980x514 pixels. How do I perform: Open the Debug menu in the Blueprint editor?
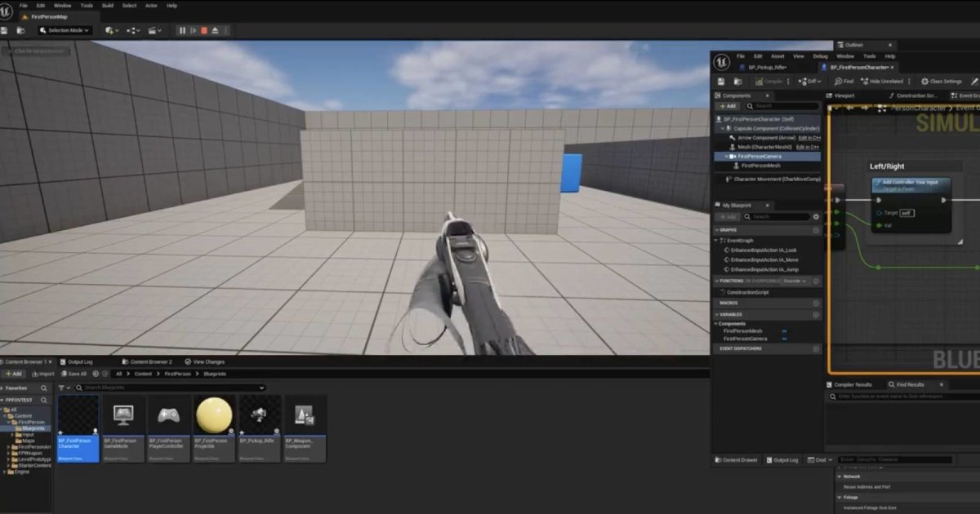pyautogui.click(x=820, y=56)
